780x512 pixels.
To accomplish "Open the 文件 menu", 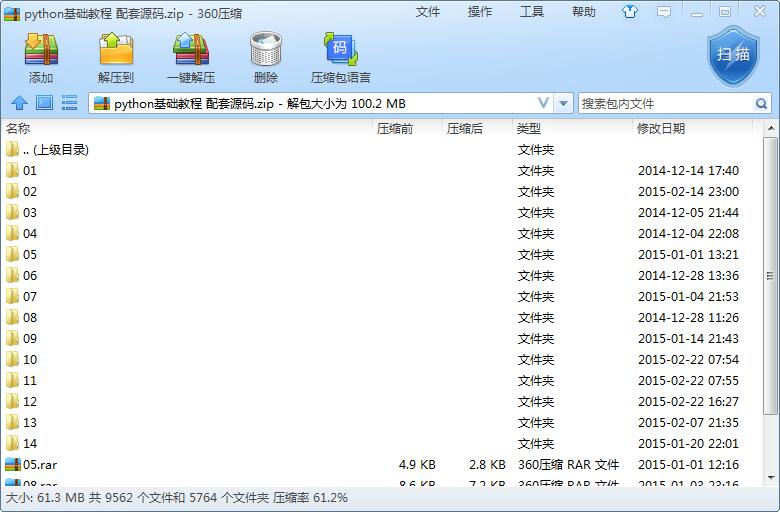I will (x=428, y=12).
